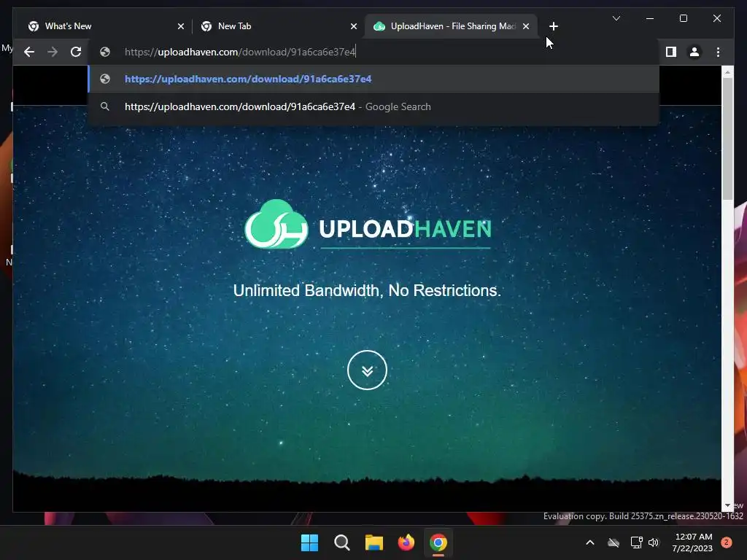Open the notification badge showing 2
This screenshot has height=560, width=747.
727,542
